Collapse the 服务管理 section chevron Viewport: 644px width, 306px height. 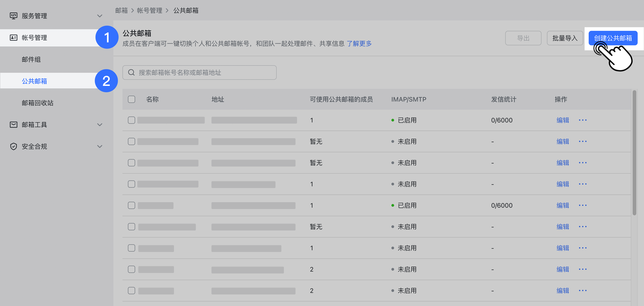click(x=100, y=16)
